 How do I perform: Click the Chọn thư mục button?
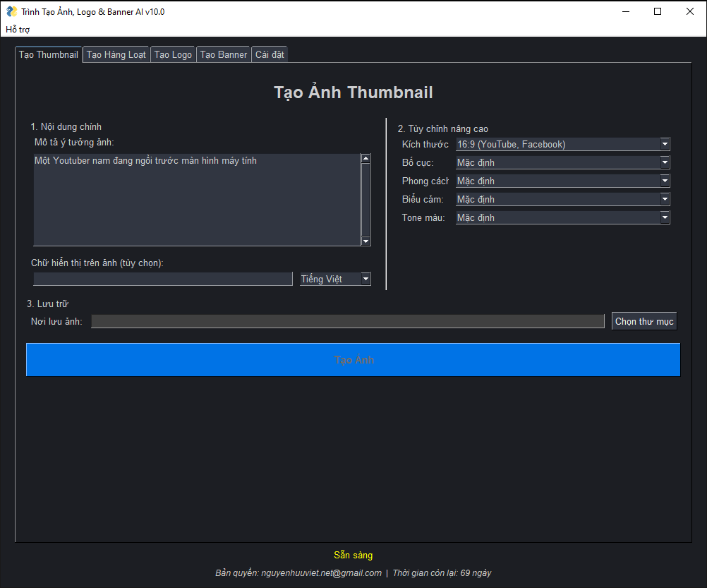pos(644,321)
